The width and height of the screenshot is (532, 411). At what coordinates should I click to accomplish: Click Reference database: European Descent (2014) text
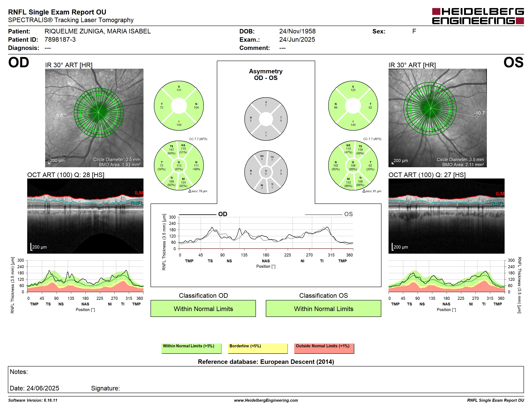tap(266, 362)
